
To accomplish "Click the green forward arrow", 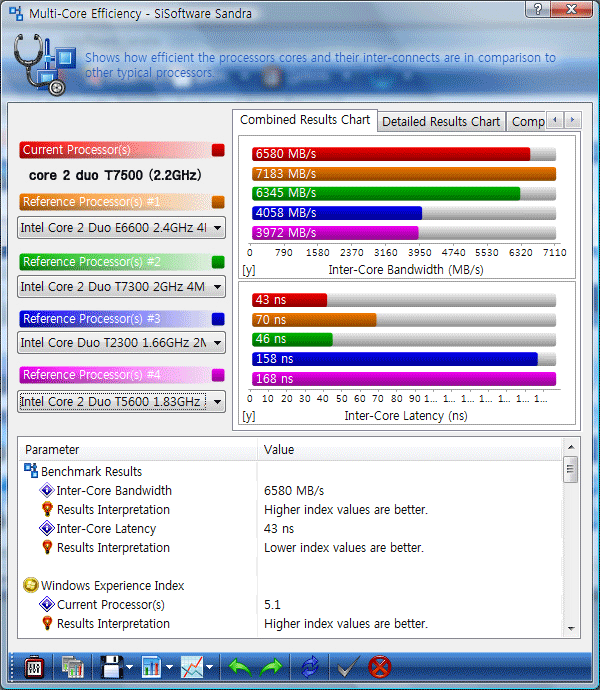I will click(x=271, y=668).
